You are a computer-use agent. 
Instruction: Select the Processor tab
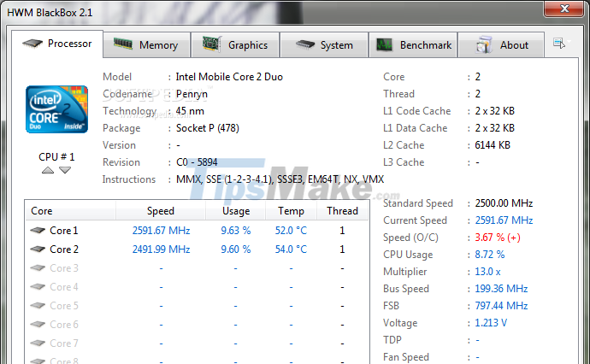[57, 44]
